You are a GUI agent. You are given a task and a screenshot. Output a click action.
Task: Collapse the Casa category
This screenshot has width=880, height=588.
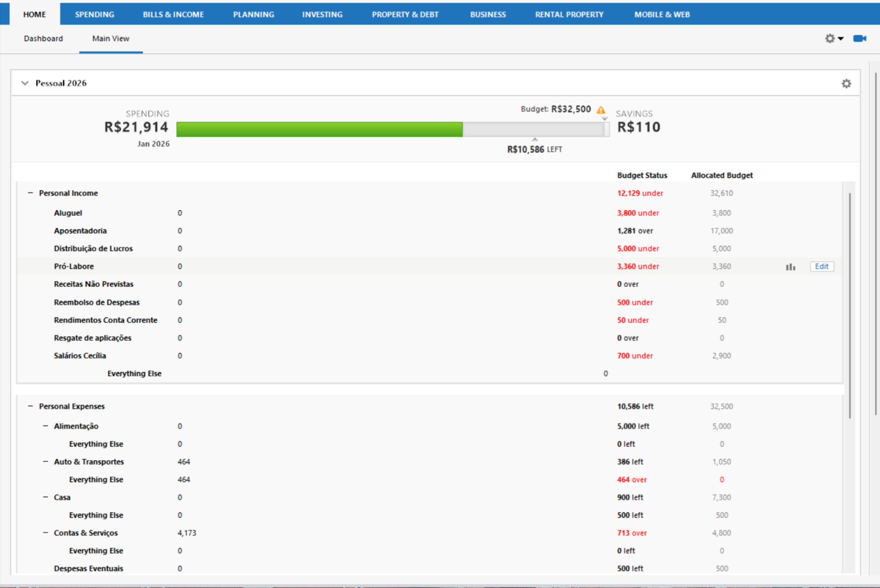coord(46,497)
